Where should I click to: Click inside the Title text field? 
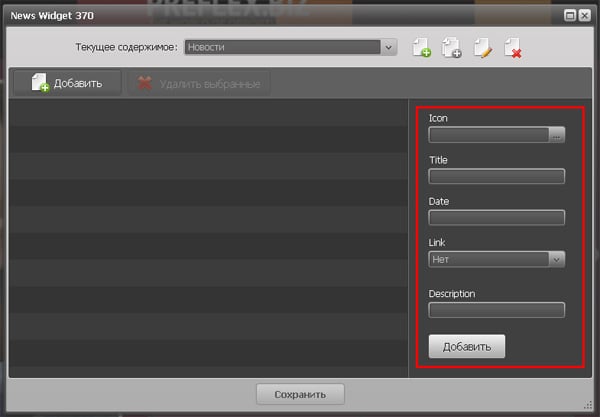pyautogui.click(x=496, y=176)
